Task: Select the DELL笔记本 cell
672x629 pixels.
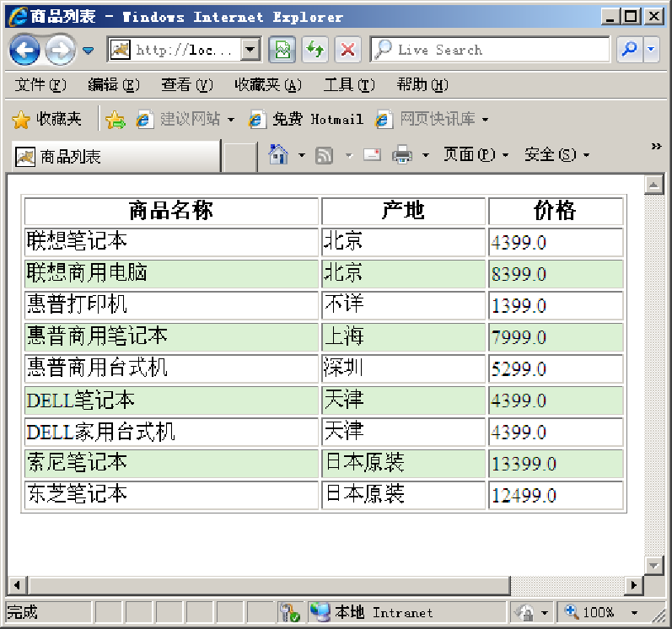Action: pyautogui.click(x=171, y=401)
